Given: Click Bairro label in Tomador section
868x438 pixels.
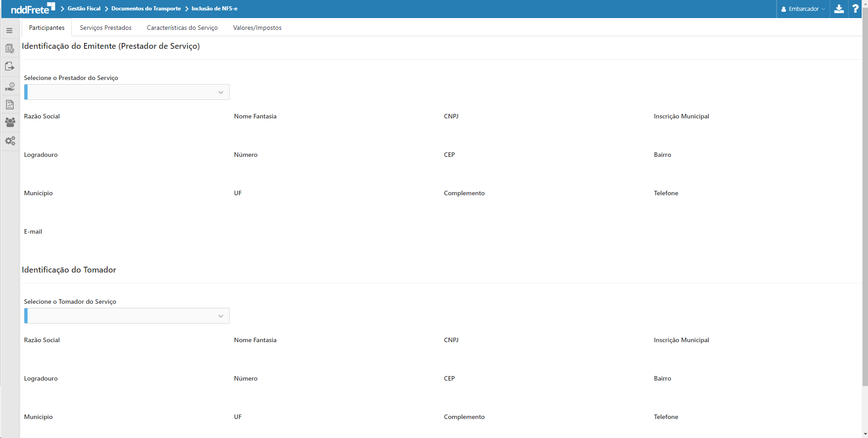Looking at the screenshot, I should (x=662, y=378).
